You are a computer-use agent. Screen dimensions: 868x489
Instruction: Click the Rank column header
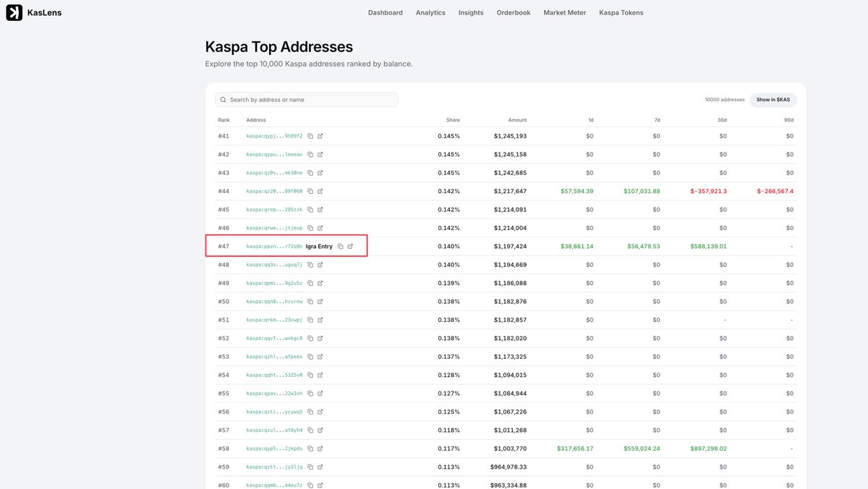click(224, 120)
